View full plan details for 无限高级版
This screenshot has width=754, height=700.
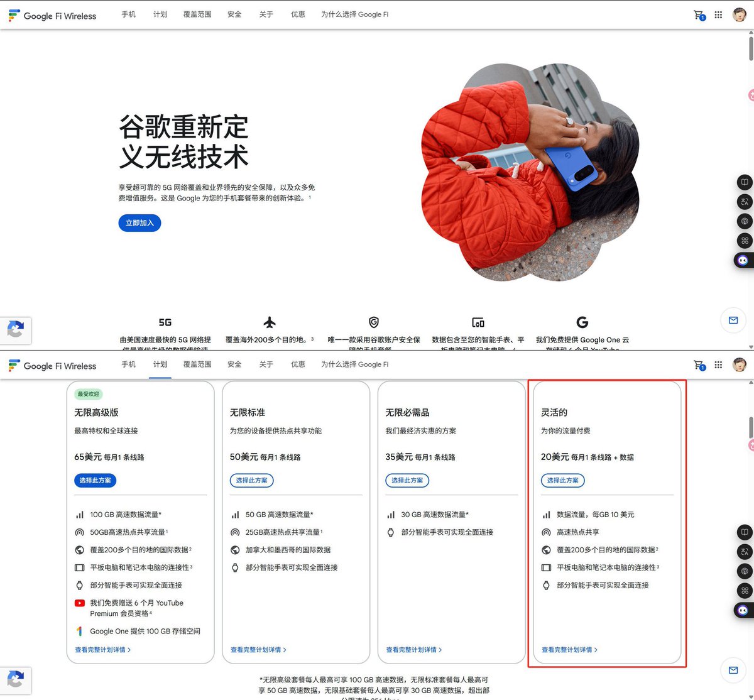[x=103, y=650]
